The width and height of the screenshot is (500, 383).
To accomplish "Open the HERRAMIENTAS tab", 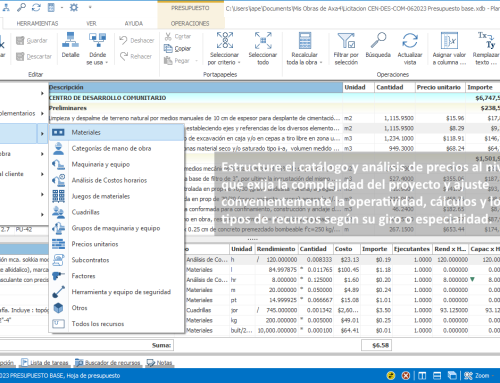I will click(x=37, y=23).
